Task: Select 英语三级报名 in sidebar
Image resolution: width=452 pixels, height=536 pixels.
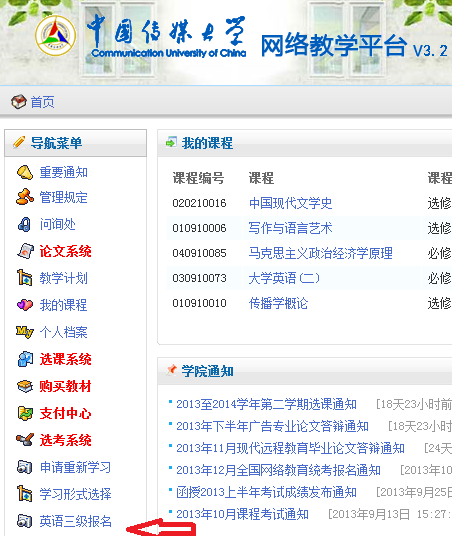Action: pyautogui.click(x=75, y=521)
